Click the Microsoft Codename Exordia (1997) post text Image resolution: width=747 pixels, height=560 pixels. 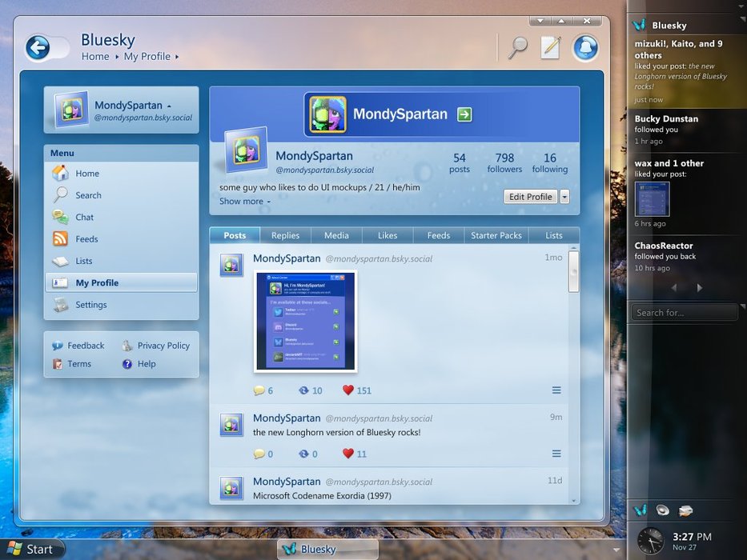coord(322,496)
